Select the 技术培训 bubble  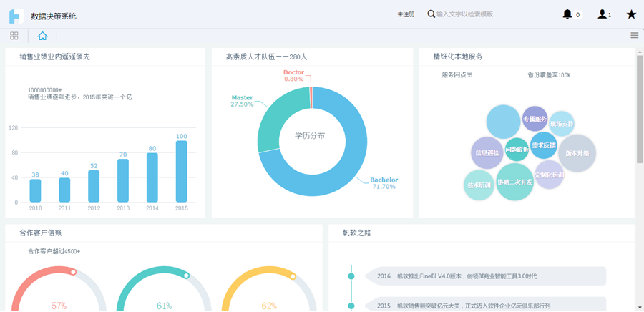pyautogui.click(x=479, y=185)
